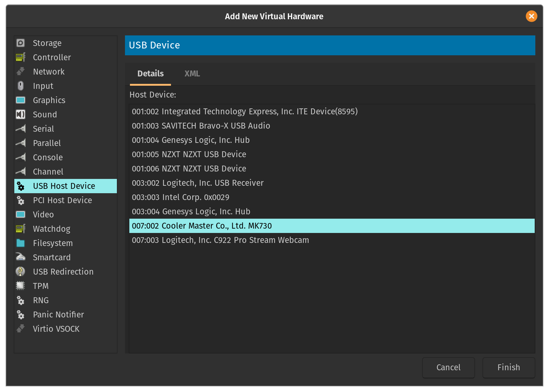Go to the Virtio VSOCK label
The height and width of the screenshot is (392, 549).
tap(56, 329)
